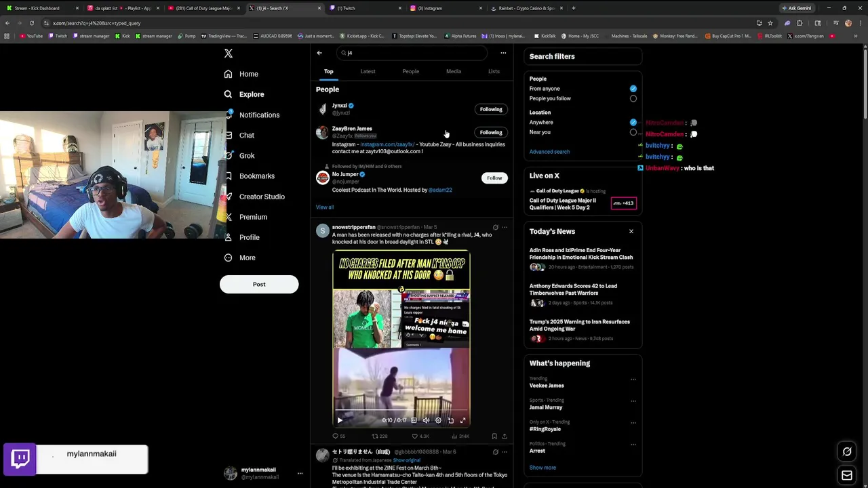Screen dimensions: 868x488
Task: Select Anywhere location radio option
Action: pos(633,123)
